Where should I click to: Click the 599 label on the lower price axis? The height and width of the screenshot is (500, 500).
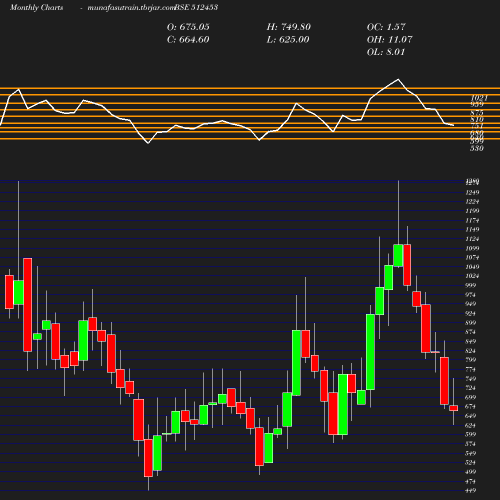pos(472,435)
